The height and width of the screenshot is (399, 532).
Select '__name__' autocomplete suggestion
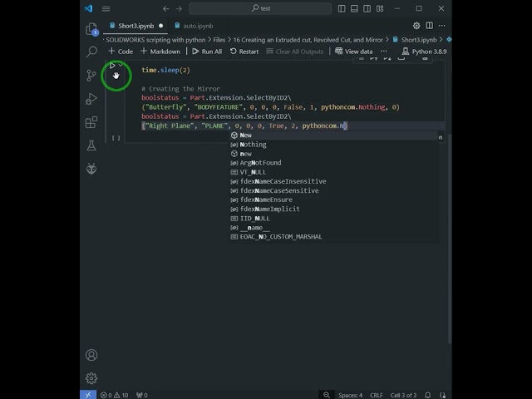pos(334,227)
